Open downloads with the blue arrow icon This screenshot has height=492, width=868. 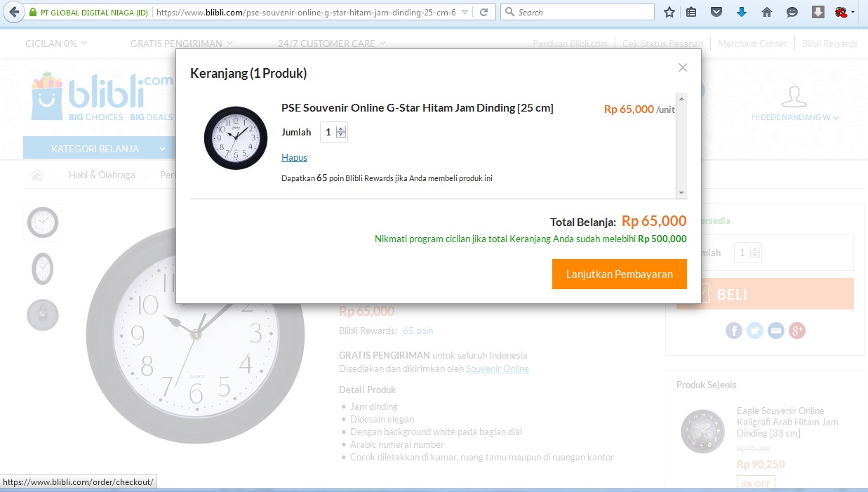pos(742,12)
